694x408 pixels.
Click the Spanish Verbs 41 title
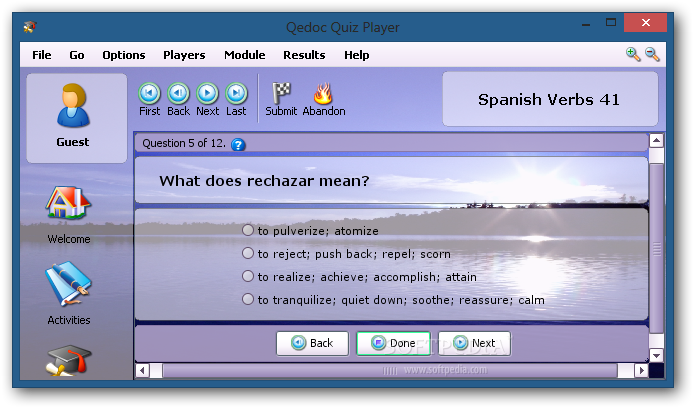pos(549,100)
